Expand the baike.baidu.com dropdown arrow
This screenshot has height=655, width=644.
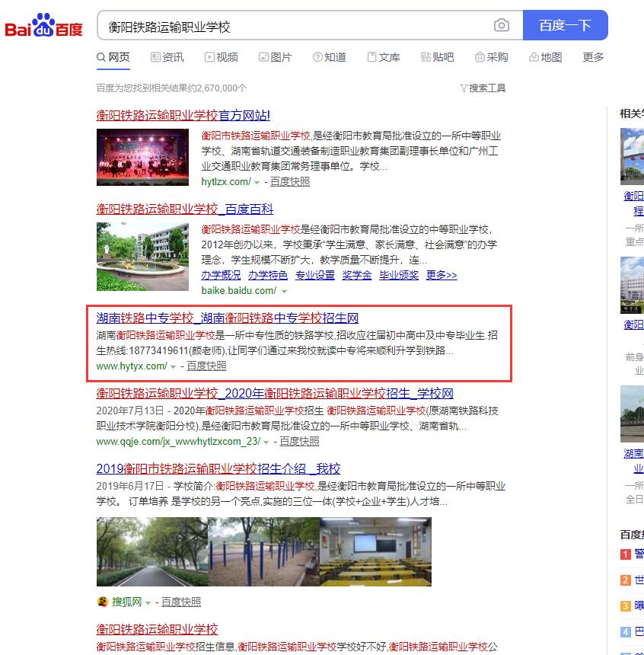click(285, 292)
